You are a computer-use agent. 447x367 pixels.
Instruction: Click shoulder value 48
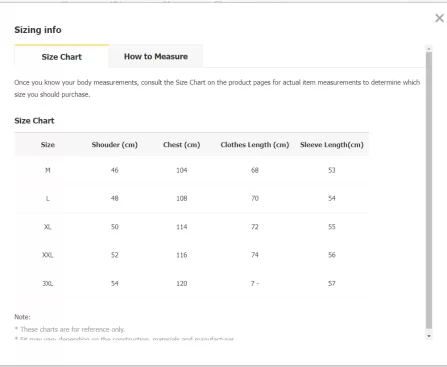(x=115, y=199)
